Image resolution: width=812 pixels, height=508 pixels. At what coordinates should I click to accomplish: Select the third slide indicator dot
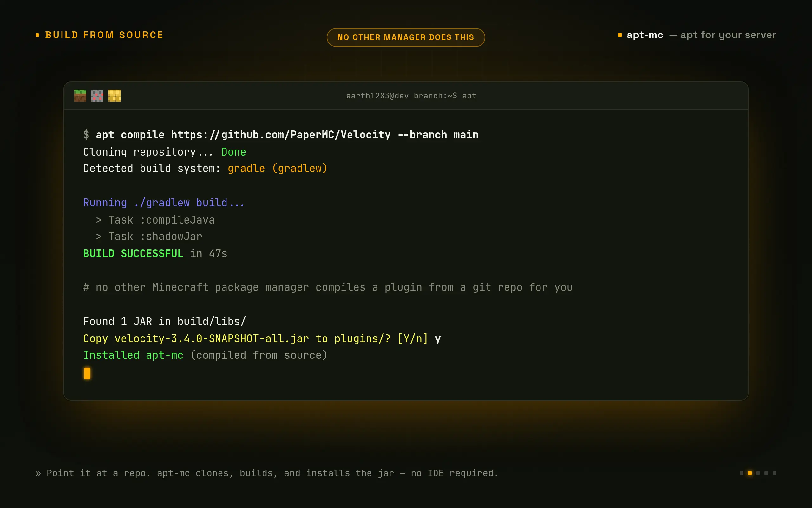[x=758, y=473]
